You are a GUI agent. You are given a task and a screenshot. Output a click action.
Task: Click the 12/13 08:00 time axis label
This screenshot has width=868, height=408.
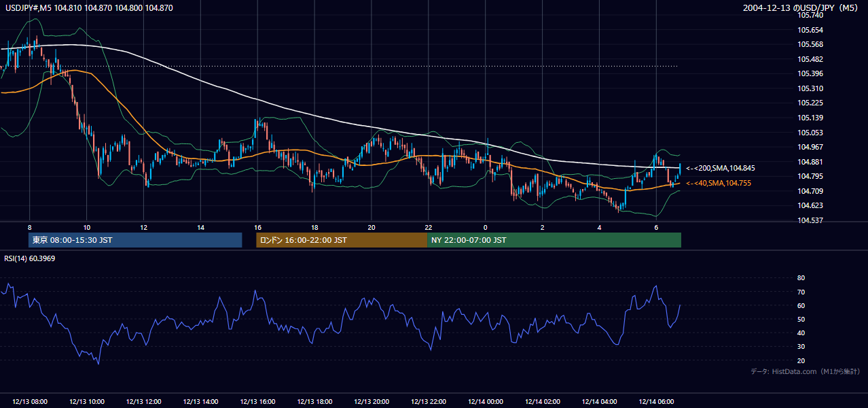(x=30, y=402)
